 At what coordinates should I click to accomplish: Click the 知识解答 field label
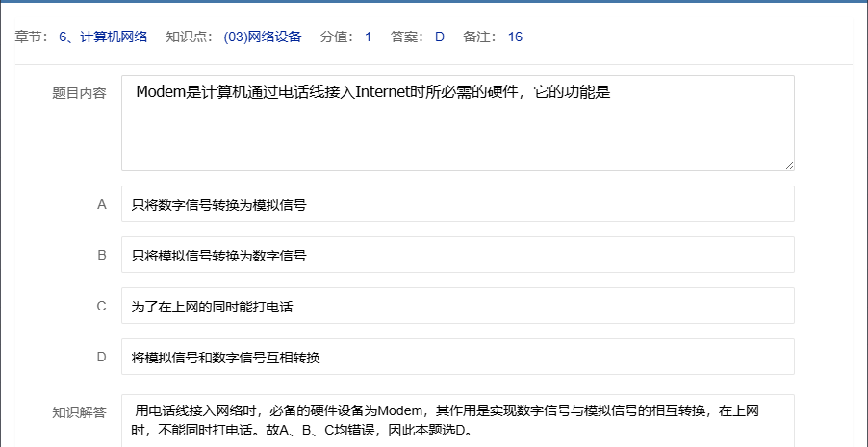pos(79,412)
